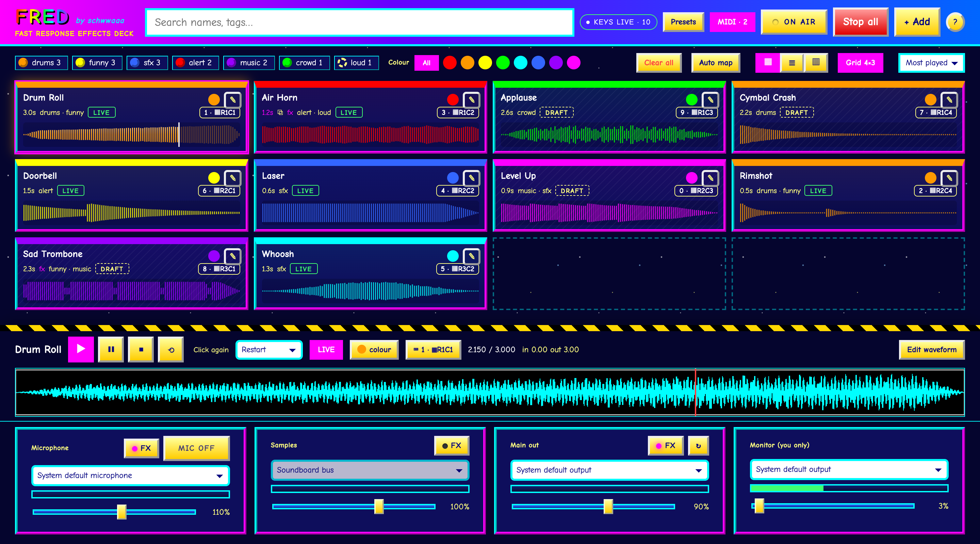980x544 pixels.
Task: Refresh Main out devices icon
Action: [699, 445]
